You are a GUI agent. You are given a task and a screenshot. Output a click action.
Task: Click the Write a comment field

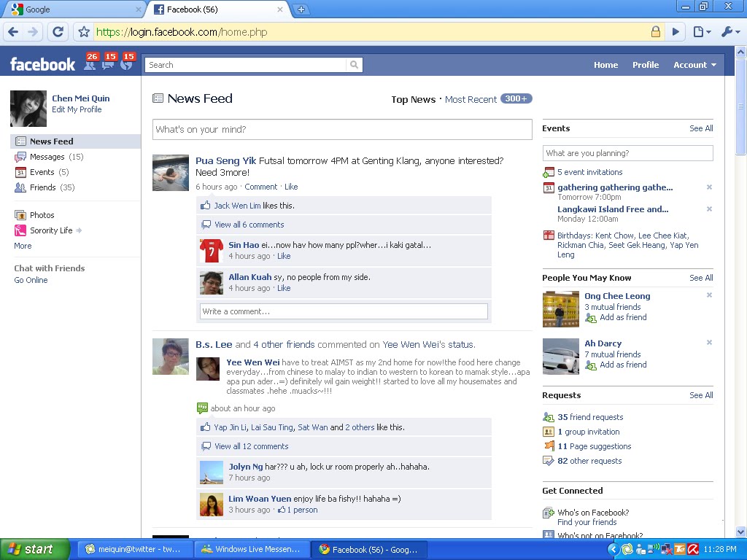344,311
